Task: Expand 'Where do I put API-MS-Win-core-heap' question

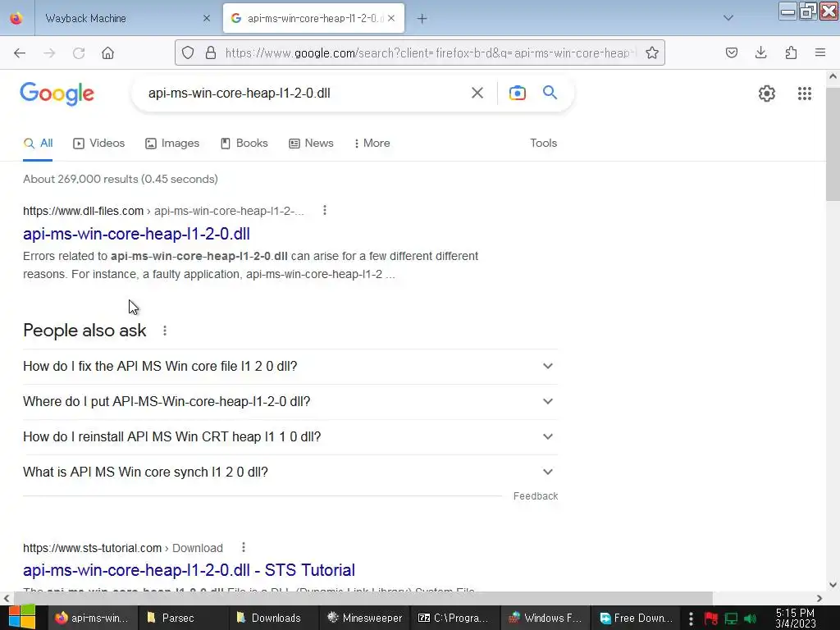Action: (290, 402)
